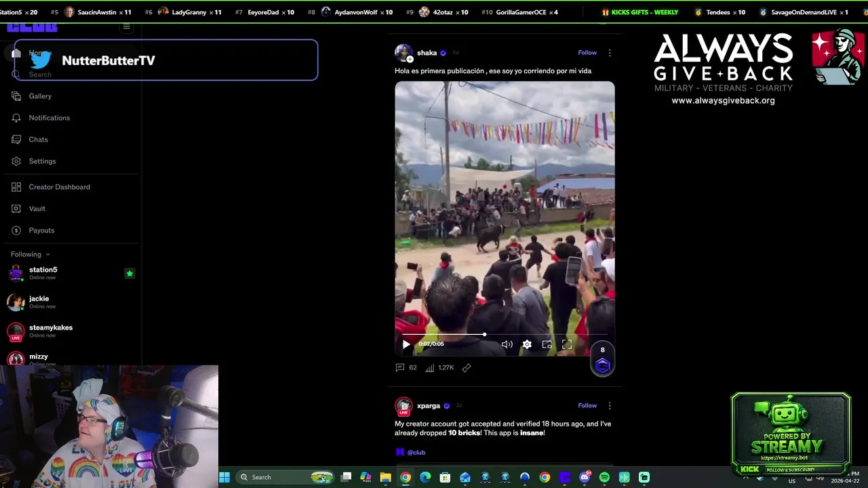Click the Settings gear sidebar icon
The image size is (868, 488).
coord(16,161)
